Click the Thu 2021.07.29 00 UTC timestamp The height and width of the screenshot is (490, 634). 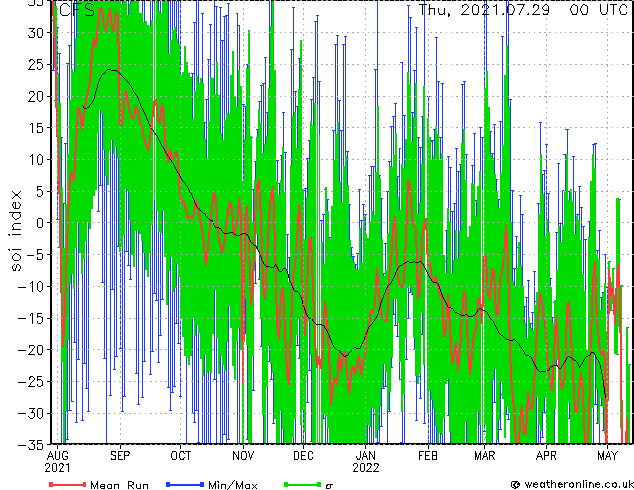click(x=523, y=10)
